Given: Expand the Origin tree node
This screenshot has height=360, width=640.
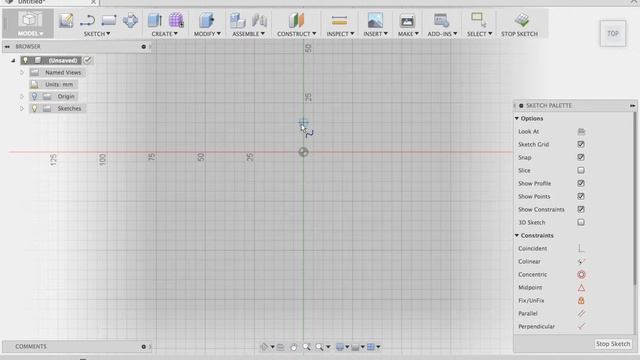Looking at the screenshot, I should (22, 96).
